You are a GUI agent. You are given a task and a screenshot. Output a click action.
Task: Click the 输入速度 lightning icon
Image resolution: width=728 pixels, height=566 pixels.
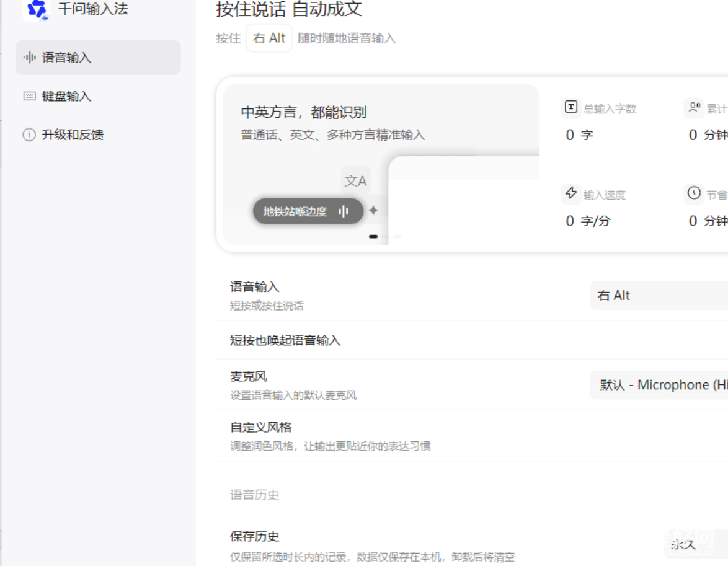[570, 193]
